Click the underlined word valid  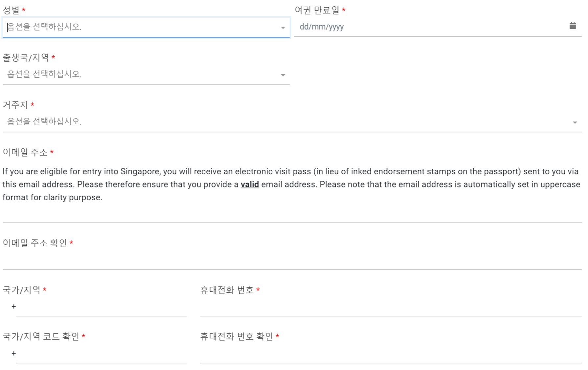click(250, 184)
